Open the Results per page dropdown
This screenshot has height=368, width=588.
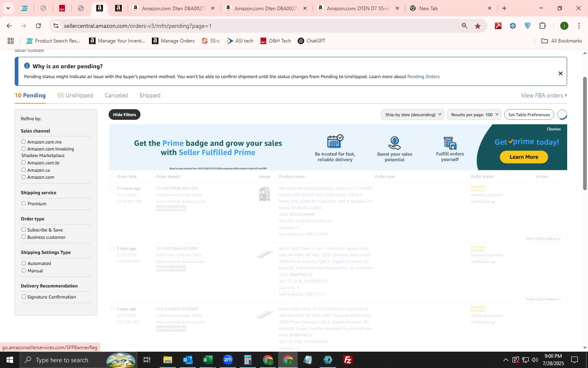(x=474, y=114)
